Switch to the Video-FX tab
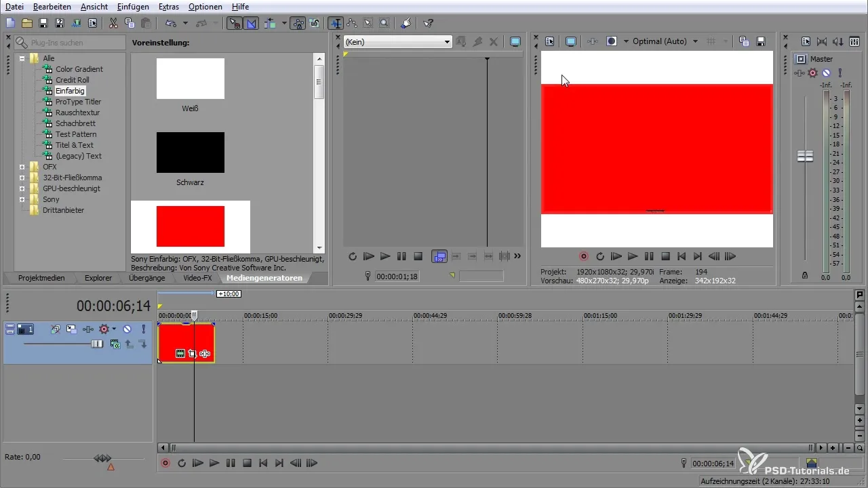This screenshot has width=868, height=488. (197, 278)
